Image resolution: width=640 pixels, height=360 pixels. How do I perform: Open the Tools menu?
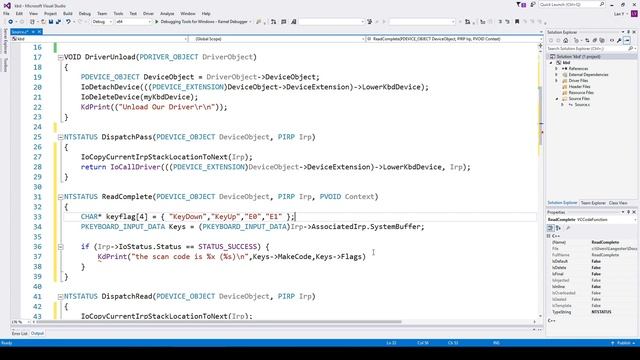point(118,13)
